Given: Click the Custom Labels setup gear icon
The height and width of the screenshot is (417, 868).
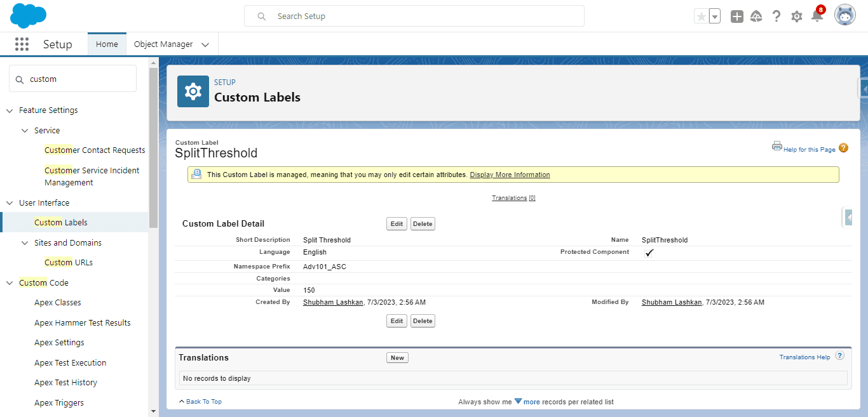Looking at the screenshot, I should [193, 91].
